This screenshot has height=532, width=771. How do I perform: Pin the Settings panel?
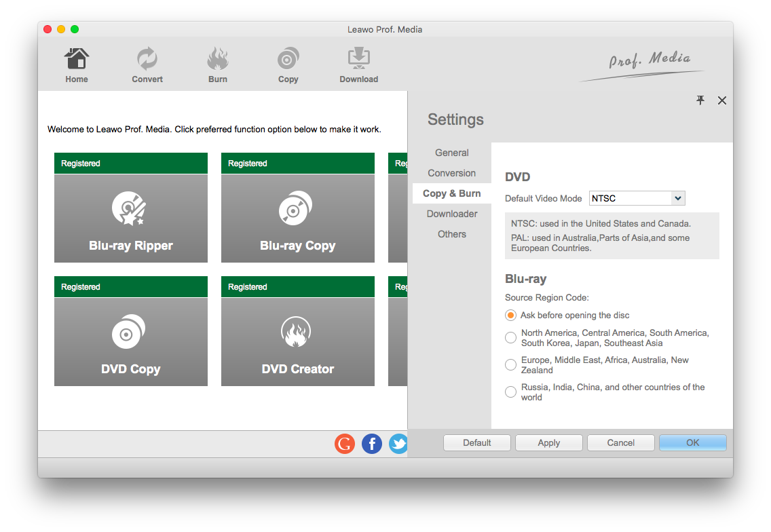(700, 100)
